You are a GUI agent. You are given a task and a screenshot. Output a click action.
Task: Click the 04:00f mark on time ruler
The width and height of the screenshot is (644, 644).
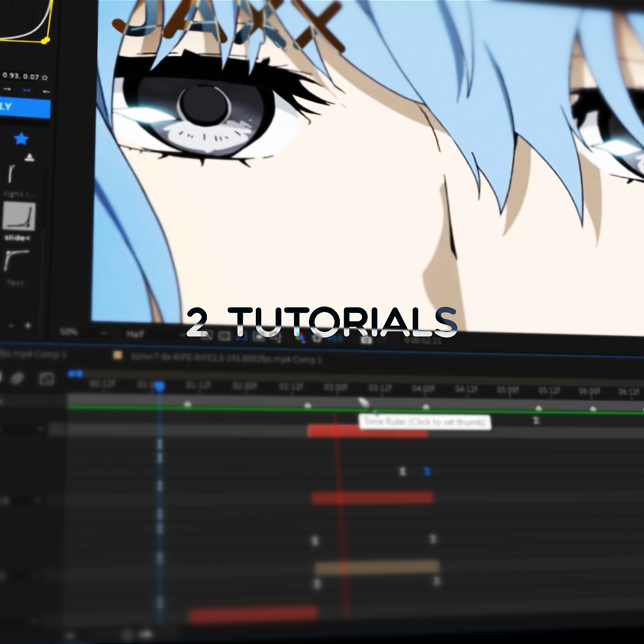(423, 388)
